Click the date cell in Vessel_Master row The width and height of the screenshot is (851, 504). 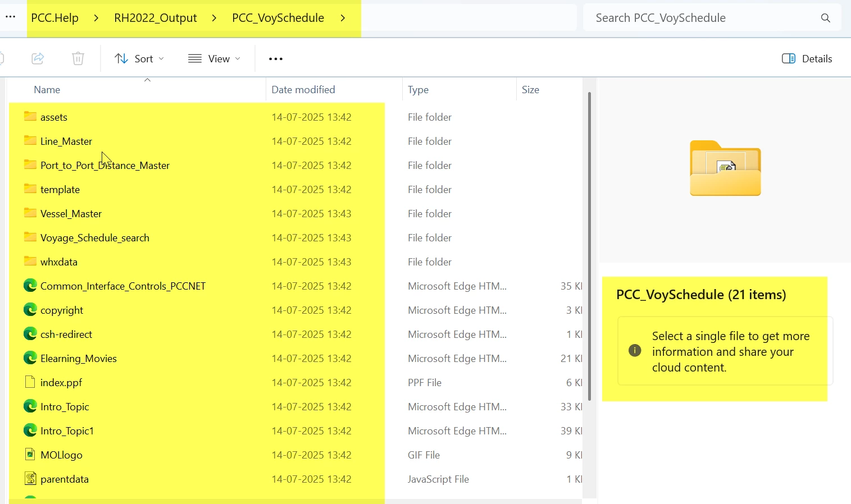[312, 213]
